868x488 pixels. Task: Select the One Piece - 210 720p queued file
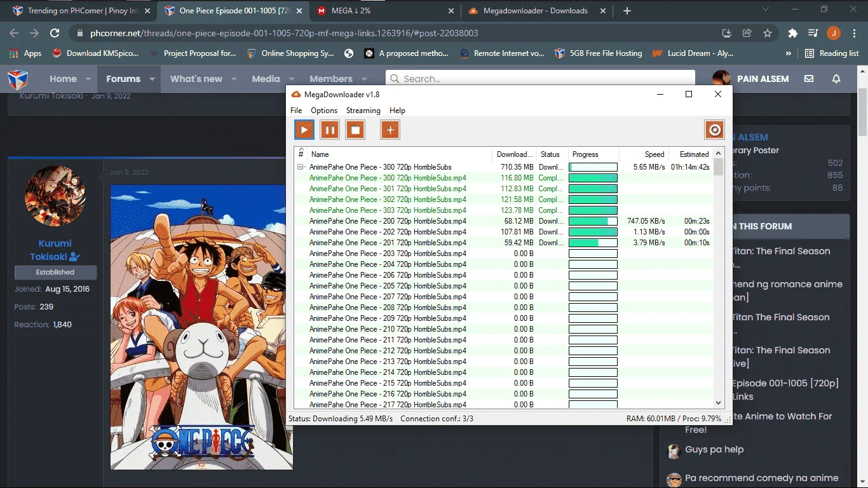point(503,329)
